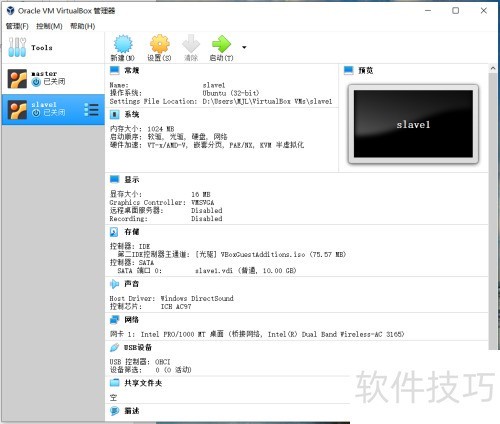The height and width of the screenshot is (424, 500).
Task: Open the 控制(M) Machine menu
Action: coord(49,26)
